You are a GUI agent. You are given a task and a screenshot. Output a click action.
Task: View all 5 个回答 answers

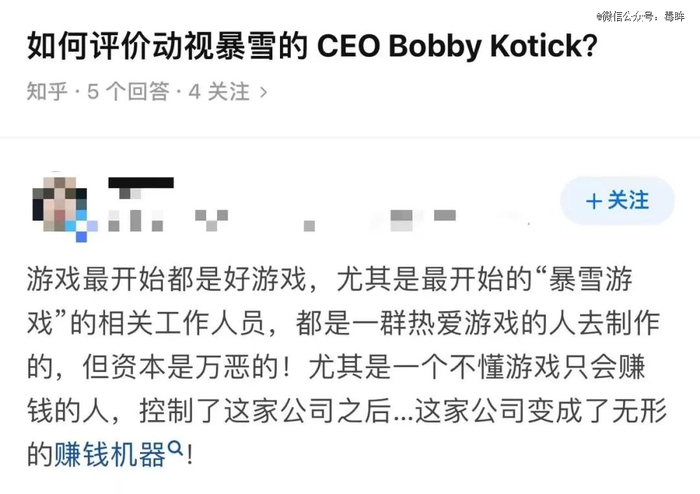coord(128,92)
